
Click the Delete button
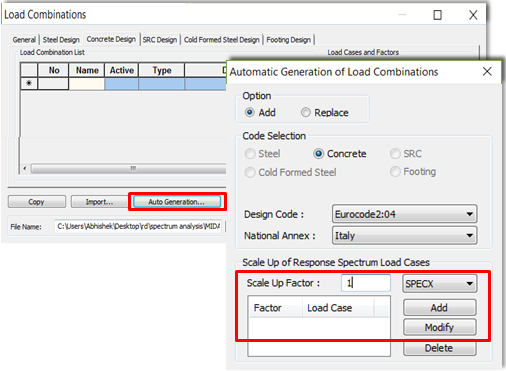(x=439, y=348)
